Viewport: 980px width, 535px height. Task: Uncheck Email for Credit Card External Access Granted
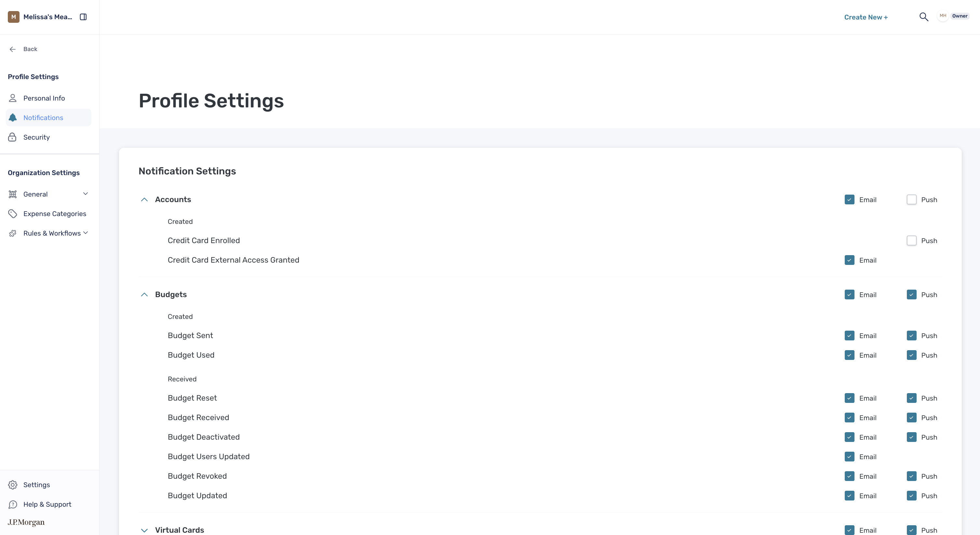click(850, 260)
